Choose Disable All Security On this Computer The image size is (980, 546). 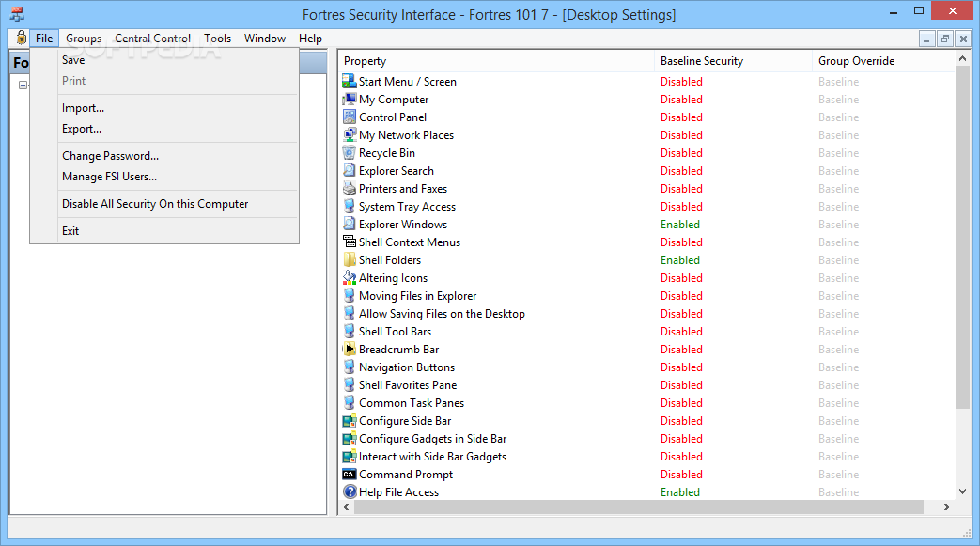(164, 204)
